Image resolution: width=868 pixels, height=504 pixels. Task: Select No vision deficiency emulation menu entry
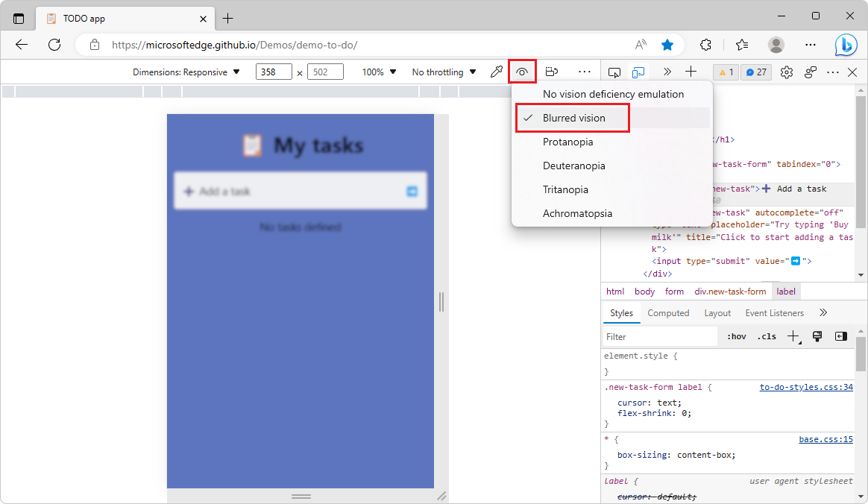coord(614,94)
